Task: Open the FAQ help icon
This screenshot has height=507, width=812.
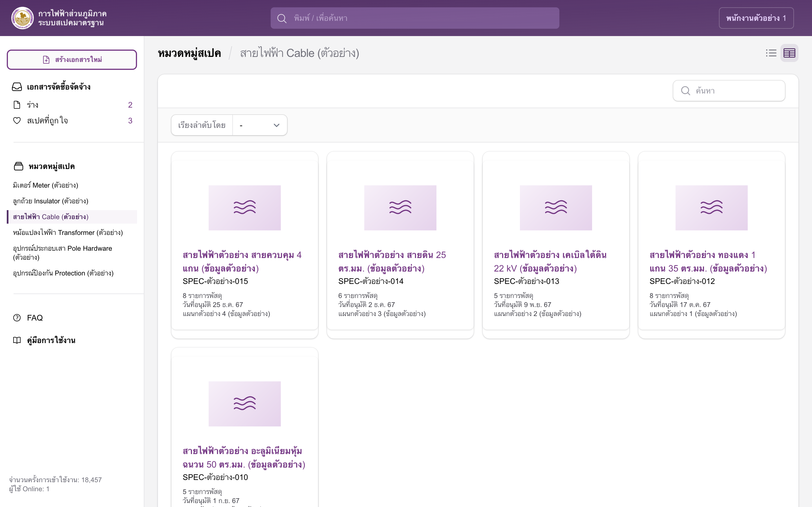Action: [x=17, y=317]
